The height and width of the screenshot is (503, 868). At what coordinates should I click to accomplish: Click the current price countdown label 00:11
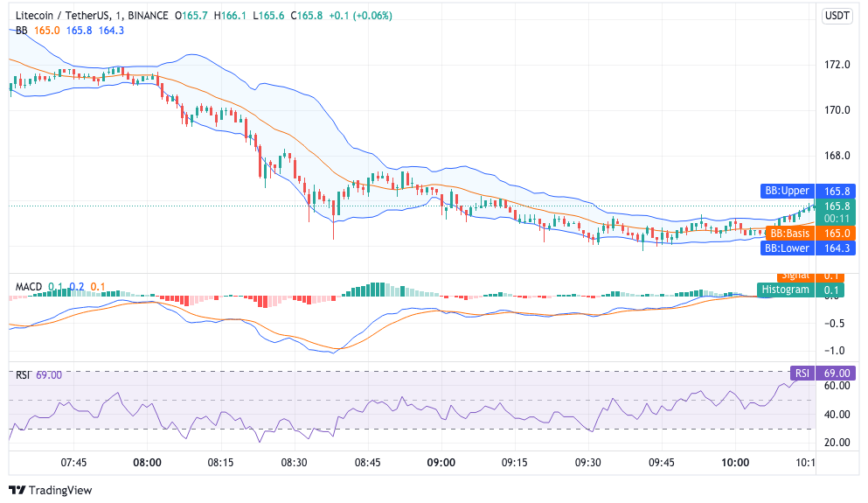(837, 219)
